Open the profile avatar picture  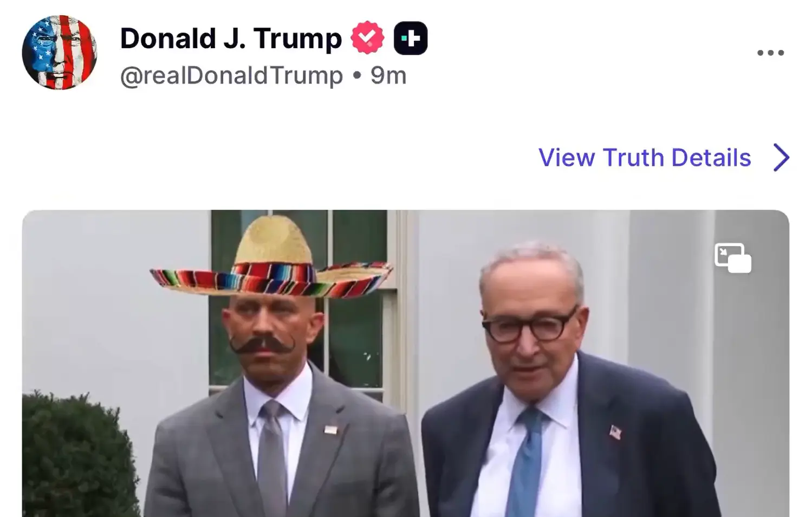tap(60, 53)
